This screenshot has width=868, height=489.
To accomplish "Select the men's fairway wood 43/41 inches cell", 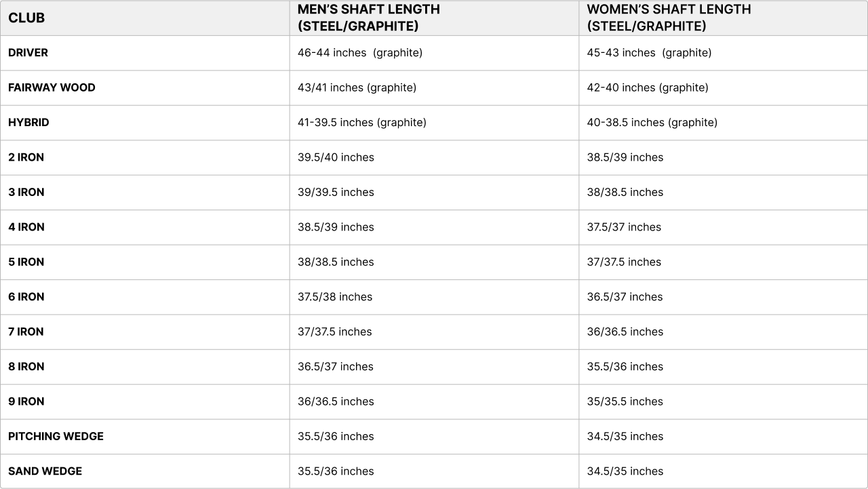I will pyautogui.click(x=357, y=87).
